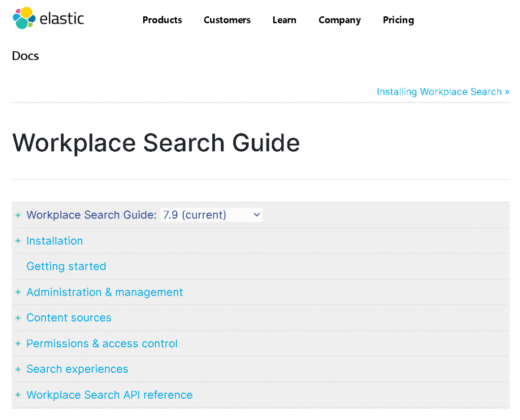The image size is (520, 420).
Task: Open Permissions & access control link
Action: point(102,344)
